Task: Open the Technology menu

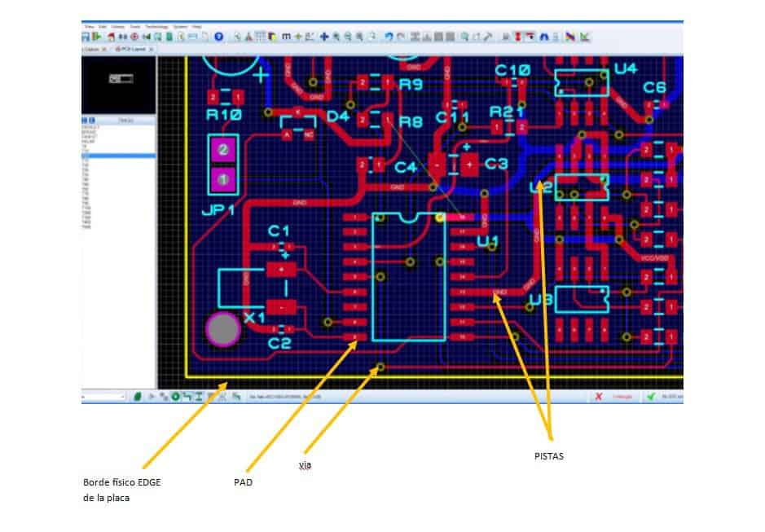Action: [156, 27]
